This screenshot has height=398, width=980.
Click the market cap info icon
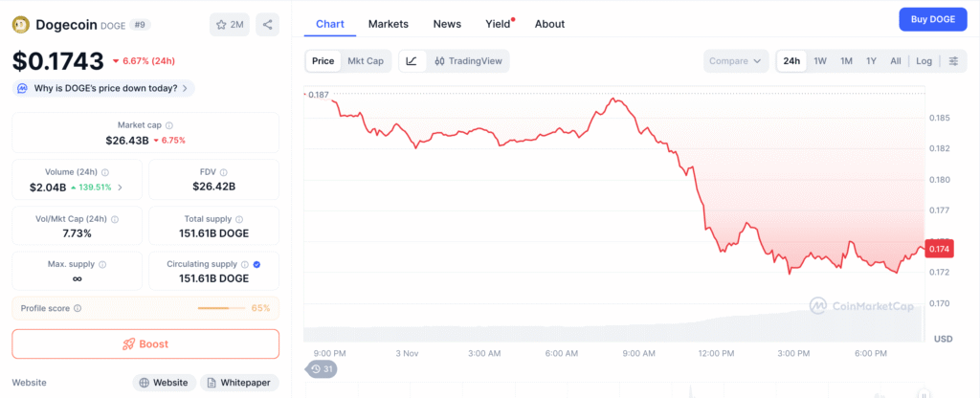click(169, 125)
